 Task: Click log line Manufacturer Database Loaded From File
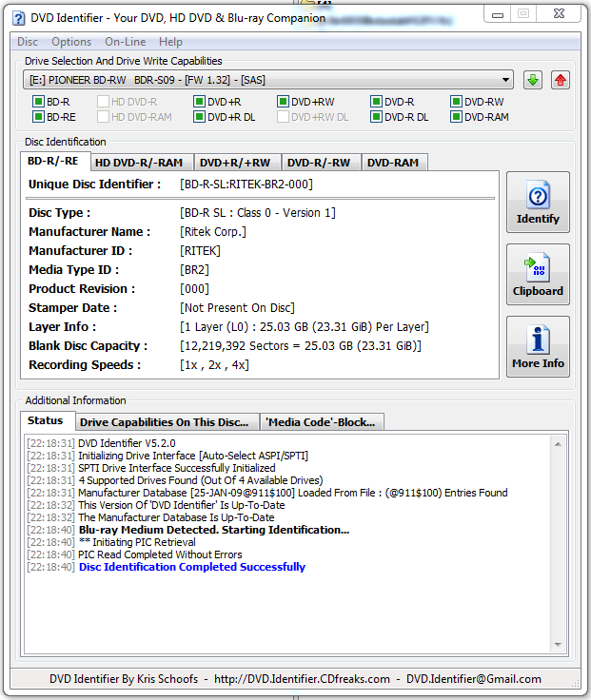(293, 493)
